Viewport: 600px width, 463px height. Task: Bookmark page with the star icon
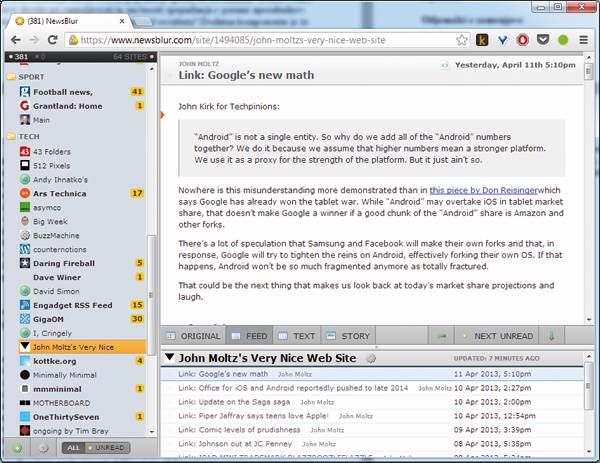point(462,40)
